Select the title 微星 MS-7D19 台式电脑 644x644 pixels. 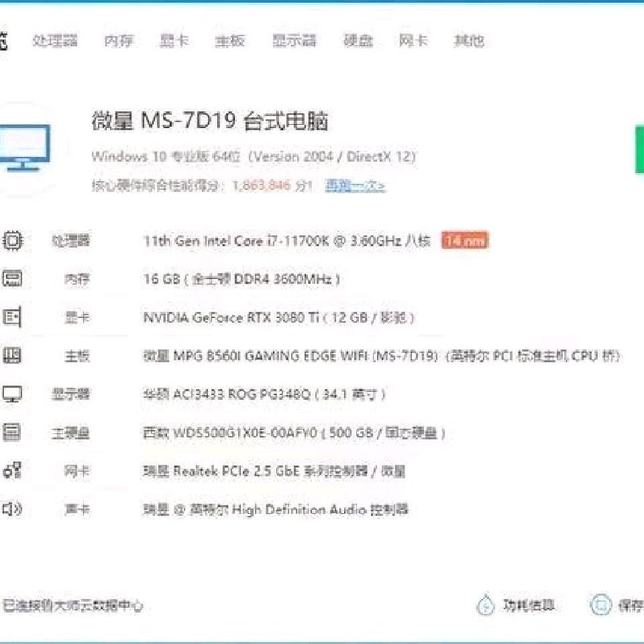[209, 121]
